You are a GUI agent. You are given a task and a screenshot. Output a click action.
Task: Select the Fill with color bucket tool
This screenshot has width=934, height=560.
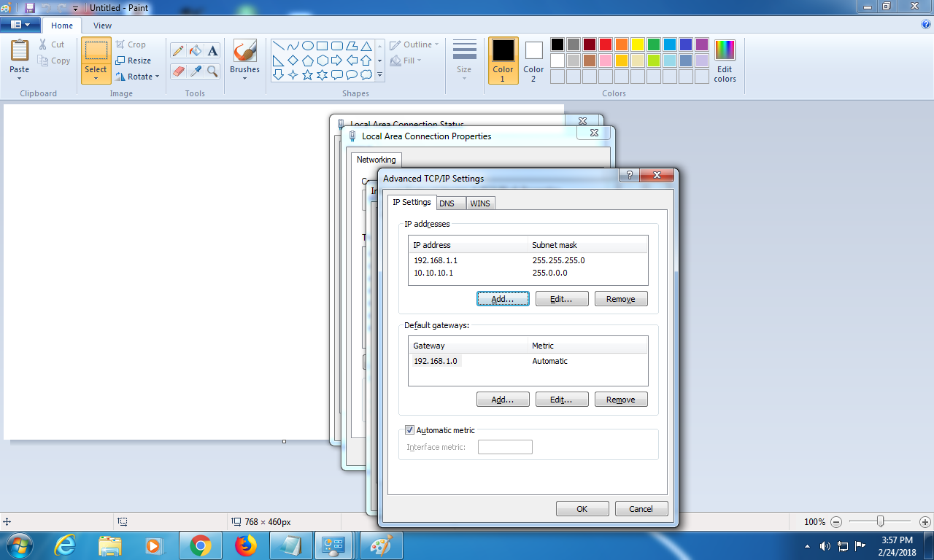pyautogui.click(x=195, y=50)
